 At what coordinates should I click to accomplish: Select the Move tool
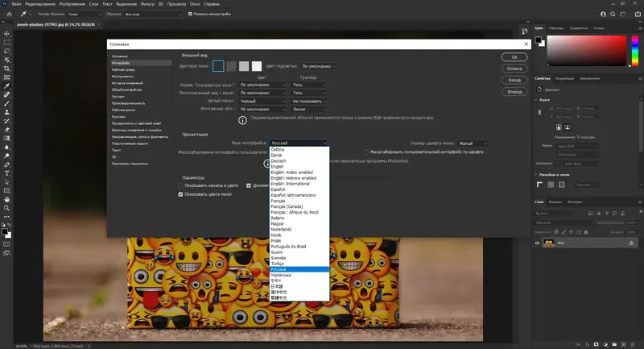tap(6, 34)
